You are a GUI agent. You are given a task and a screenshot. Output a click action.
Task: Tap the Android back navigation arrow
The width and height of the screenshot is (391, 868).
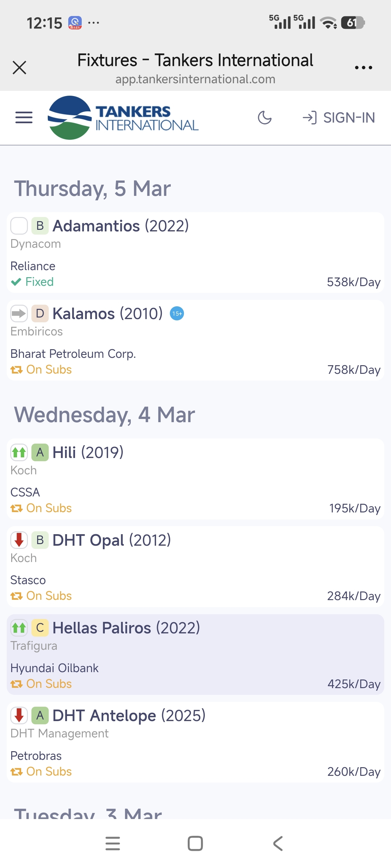278,843
